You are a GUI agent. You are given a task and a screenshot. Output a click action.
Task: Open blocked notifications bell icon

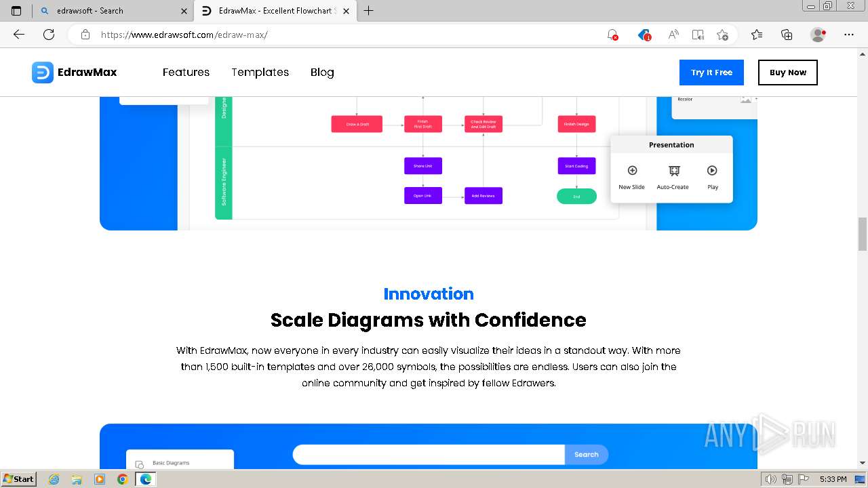click(x=612, y=35)
